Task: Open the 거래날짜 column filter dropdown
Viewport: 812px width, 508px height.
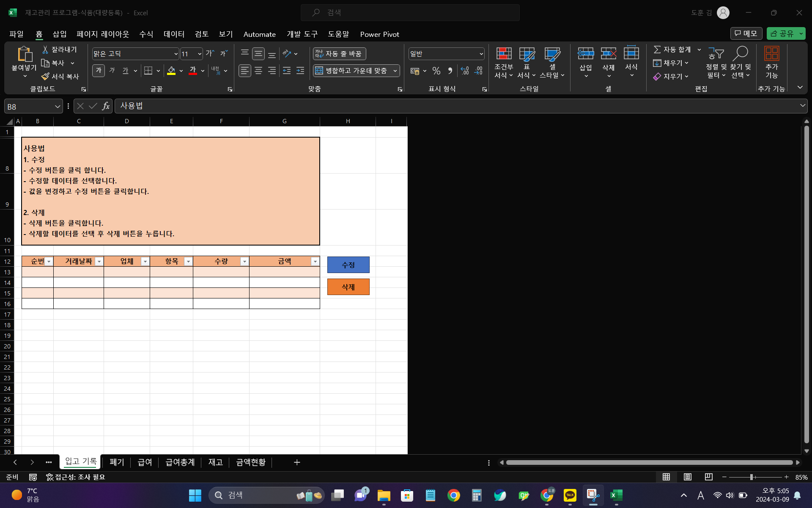Action: 99,262
